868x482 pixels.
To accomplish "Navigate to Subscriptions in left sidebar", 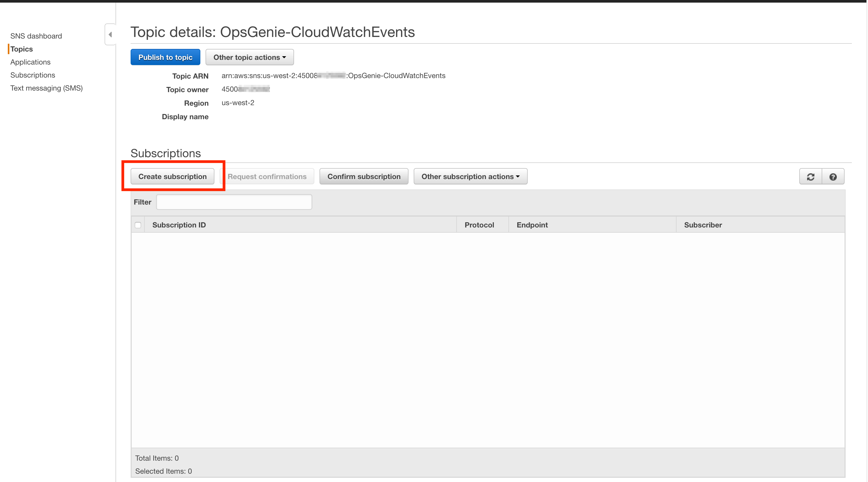I will pos(33,75).
